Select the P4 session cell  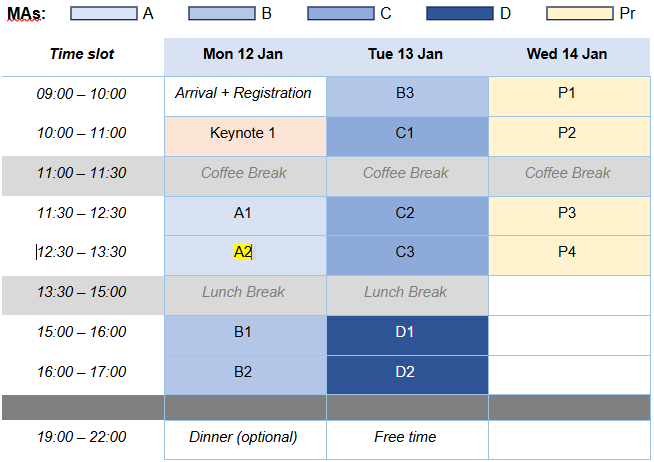(567, 252)
